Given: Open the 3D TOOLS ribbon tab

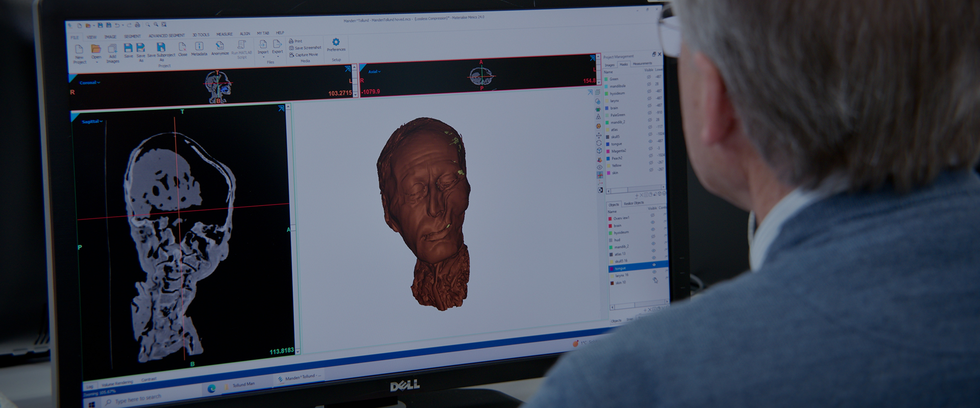Looking at the screenshot, I should pyautogui.click(x=201, y=35).
